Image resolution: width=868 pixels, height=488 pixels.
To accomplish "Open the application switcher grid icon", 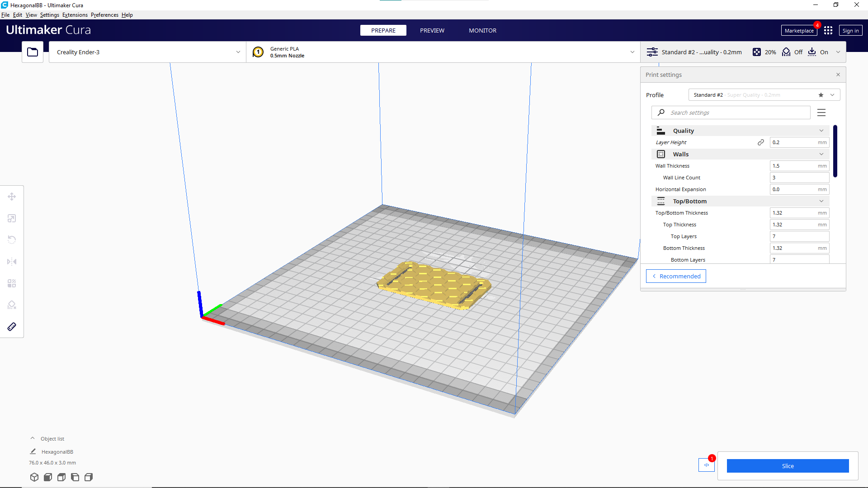I will pyautogui.click(x=828, y=30).
